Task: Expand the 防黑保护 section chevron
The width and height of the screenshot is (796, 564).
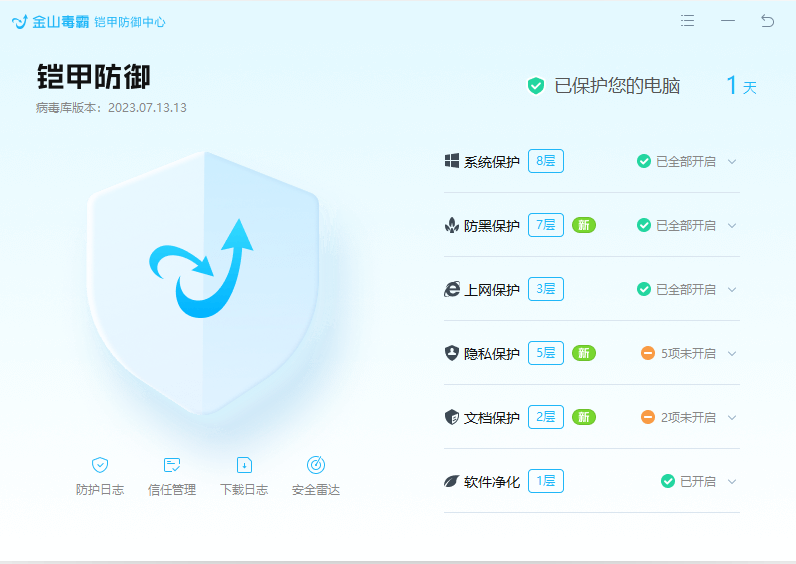Action: [732, 225]
